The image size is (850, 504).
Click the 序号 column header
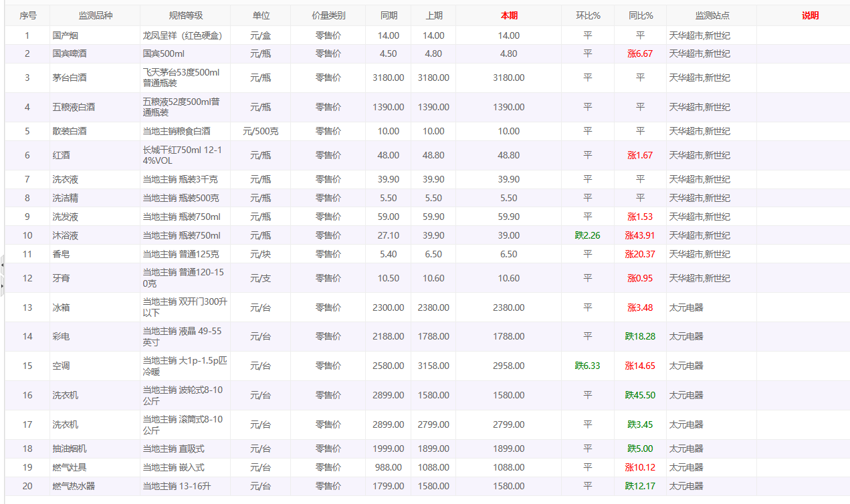pos(27,15)
